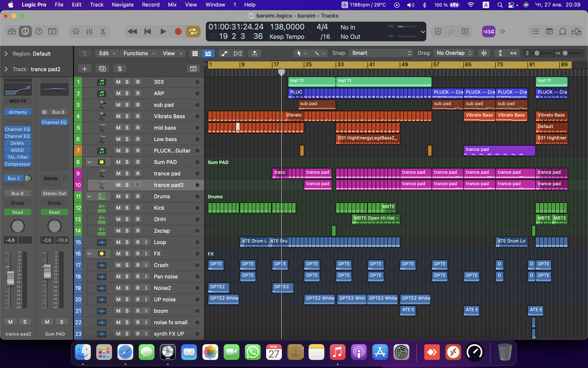Click the red Record button

point(178,31)
